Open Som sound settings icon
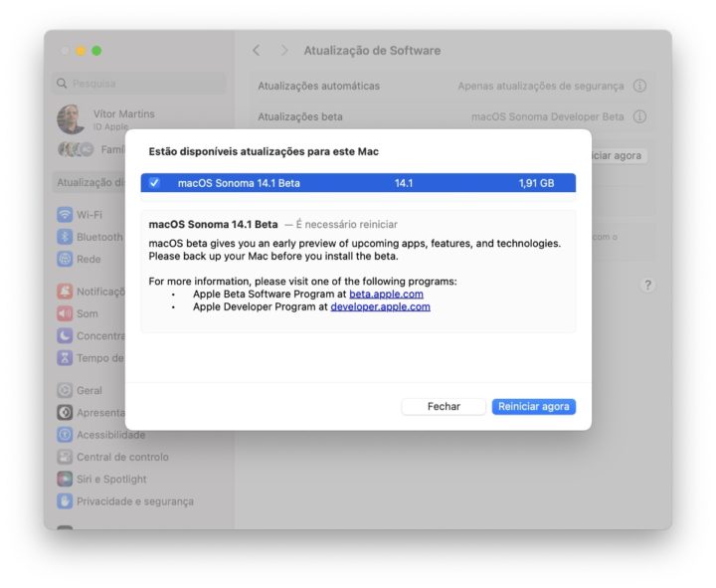716x588 pixels. 65,313
